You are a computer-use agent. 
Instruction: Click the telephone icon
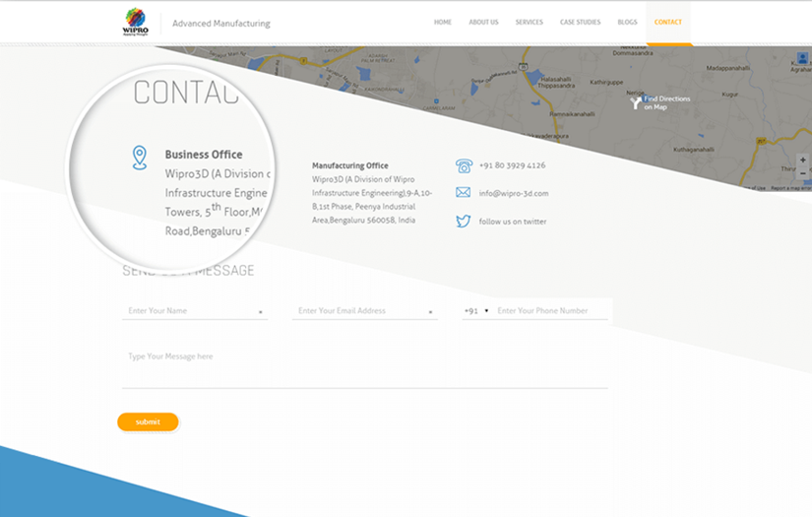[x=464, y=165]
